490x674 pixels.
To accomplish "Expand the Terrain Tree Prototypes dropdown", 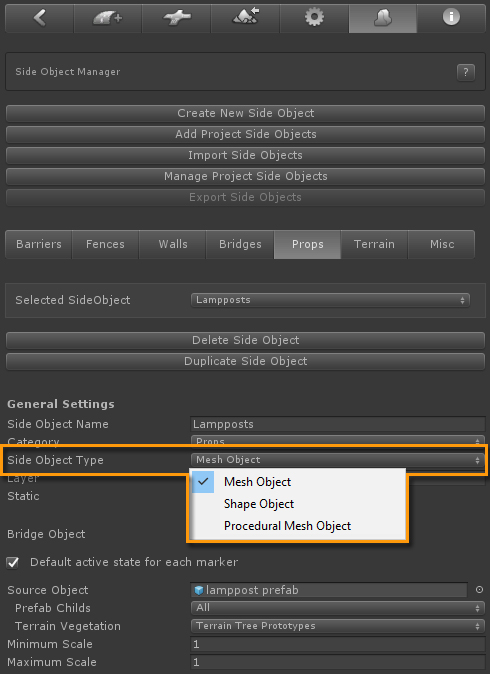I will click(x=338, y=626).
